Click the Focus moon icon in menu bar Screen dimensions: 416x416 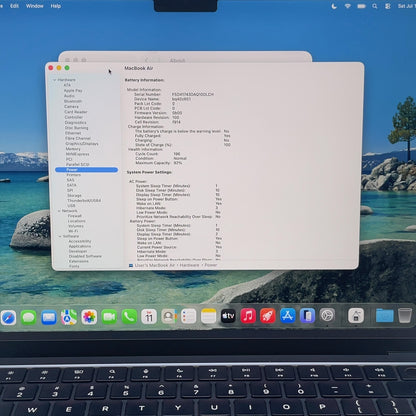334,6
